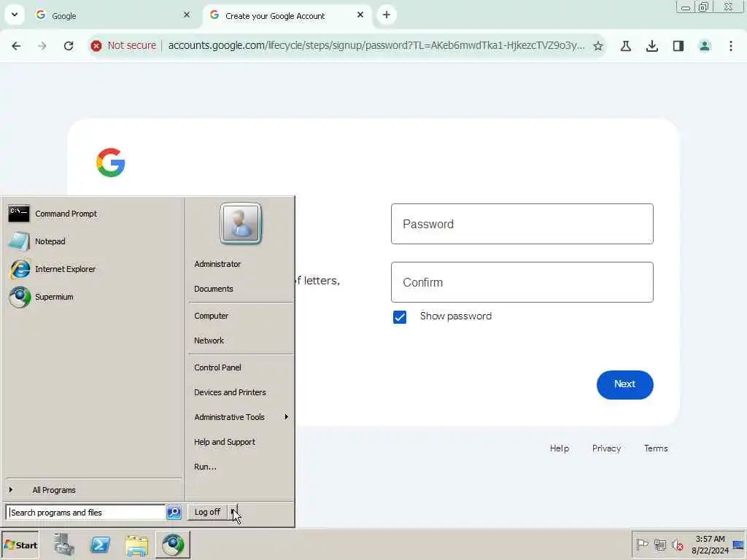This screenshot has height=560, width=747.
Task: Close the Google tab
Action: pyautogui.click(x=187, y=15)
